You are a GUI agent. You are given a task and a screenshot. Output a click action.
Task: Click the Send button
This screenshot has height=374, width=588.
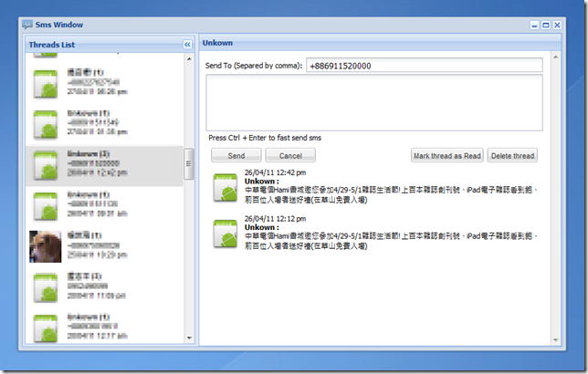(x=236, y=155)
